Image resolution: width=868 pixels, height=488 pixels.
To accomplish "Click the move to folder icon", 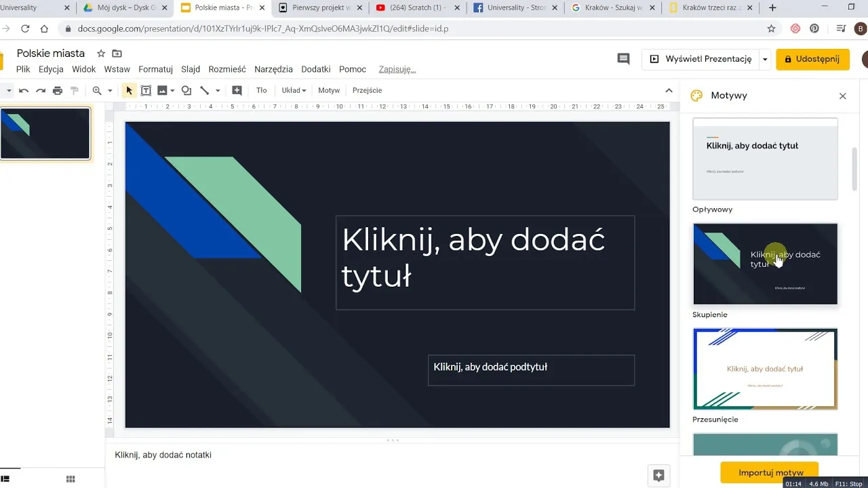I will click(117, 54).
